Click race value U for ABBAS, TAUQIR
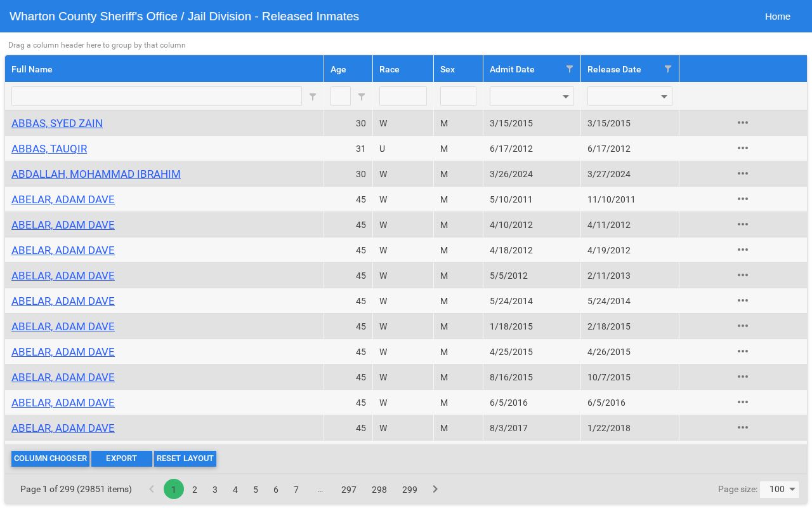The image size is (812, 508). pos(403,149)
